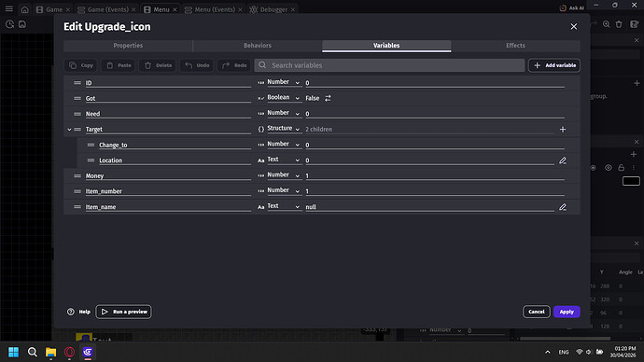Open the type dropdown for Change_to

pos(284,145)
